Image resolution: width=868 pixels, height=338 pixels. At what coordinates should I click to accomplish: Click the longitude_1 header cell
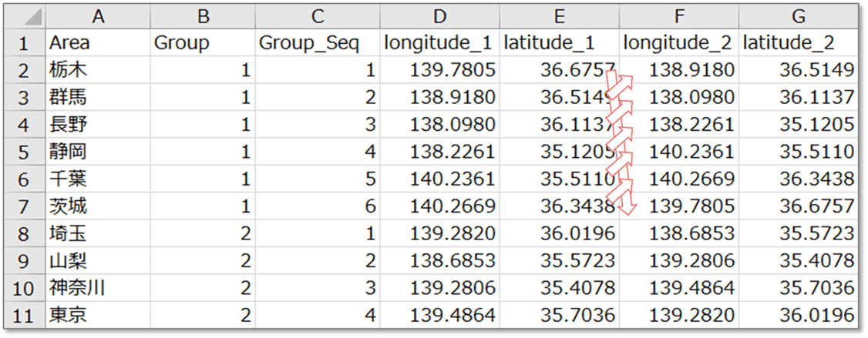point(439,43)
